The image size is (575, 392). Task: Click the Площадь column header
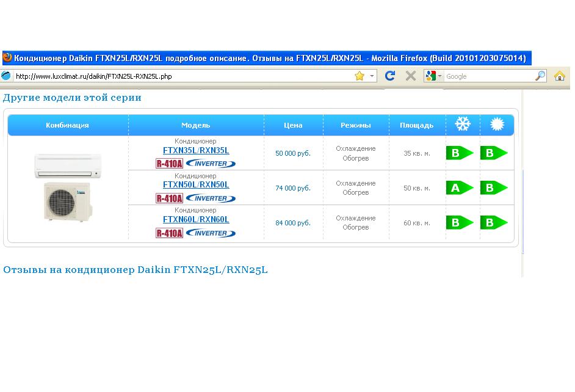tap(416, 125)
